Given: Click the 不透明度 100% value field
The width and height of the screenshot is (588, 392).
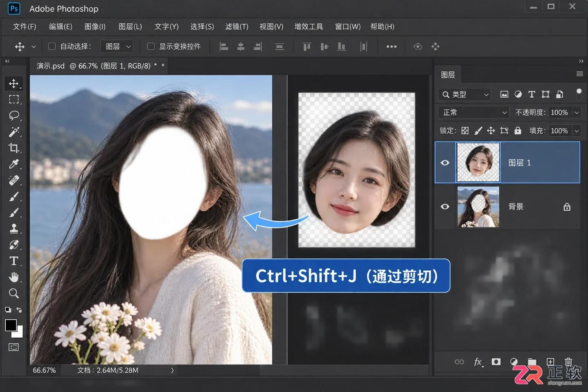Looking at the screenshot, I should point(559,112).
